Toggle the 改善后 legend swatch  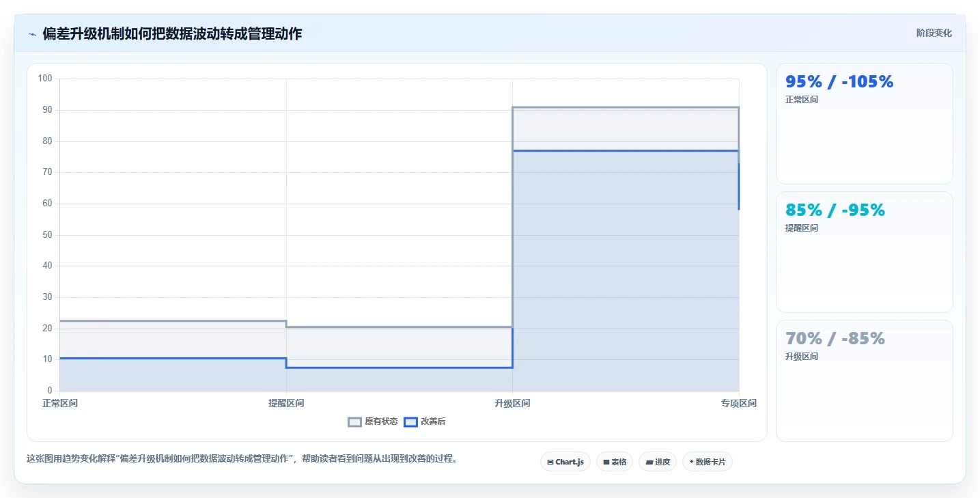click(410, 422)
